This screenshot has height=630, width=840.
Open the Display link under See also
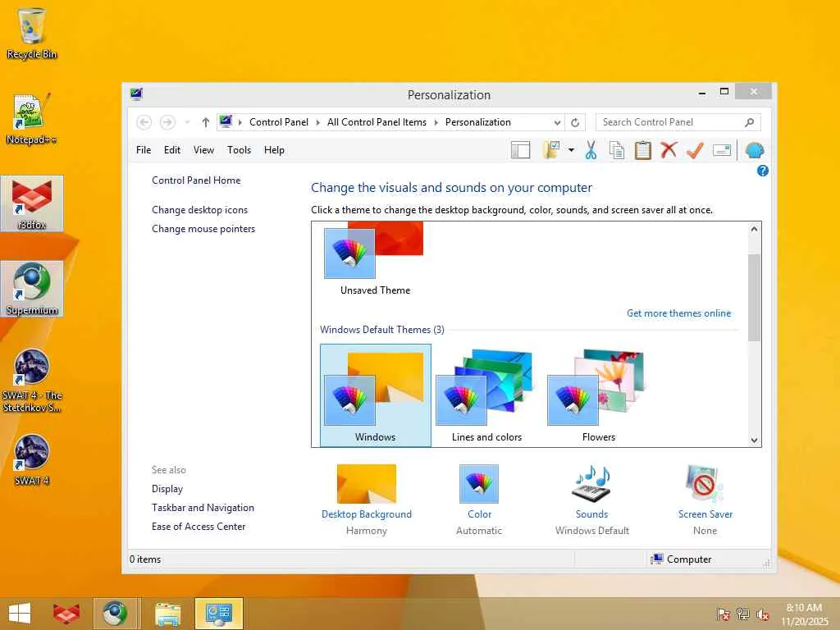click(167, 489)
